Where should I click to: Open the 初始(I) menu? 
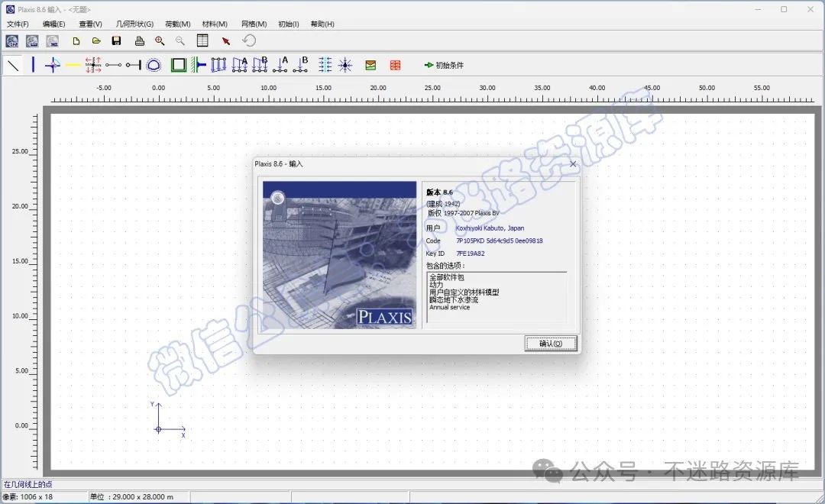288,24
